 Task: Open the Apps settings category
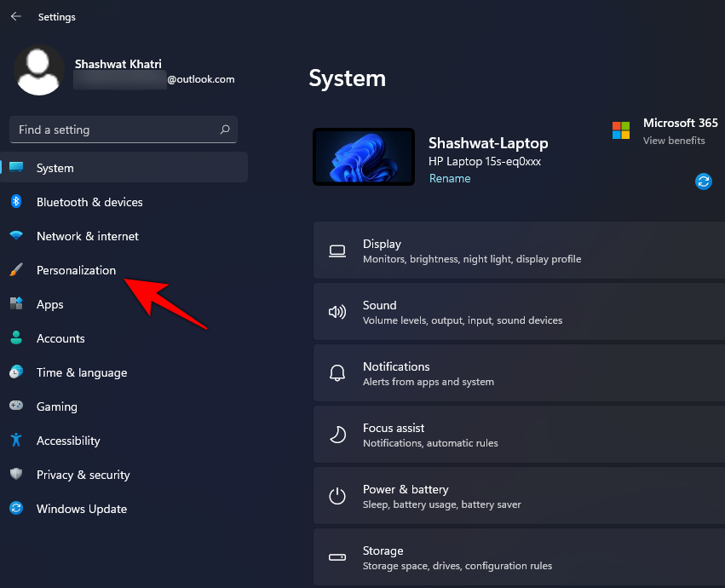tap(50, 304)
